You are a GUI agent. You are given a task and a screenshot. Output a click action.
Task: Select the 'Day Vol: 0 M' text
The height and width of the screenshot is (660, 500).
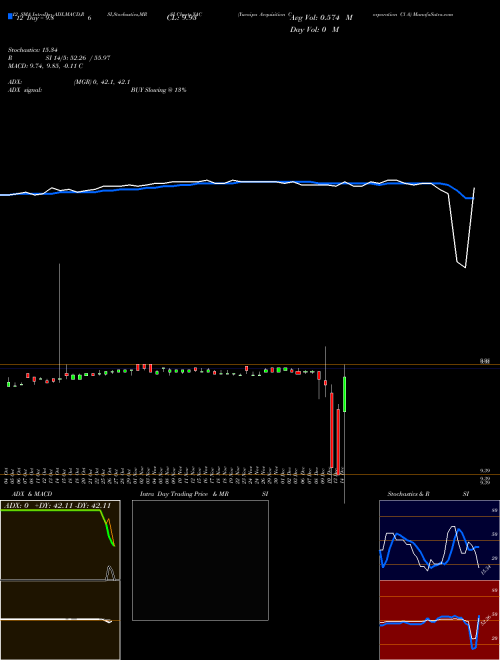(314, 30)
